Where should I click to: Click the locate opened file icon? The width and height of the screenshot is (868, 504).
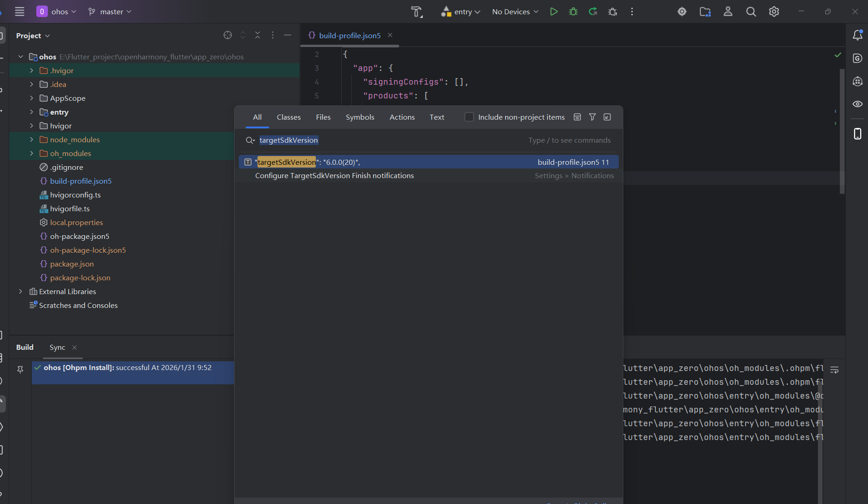click(x=228, y=35)
